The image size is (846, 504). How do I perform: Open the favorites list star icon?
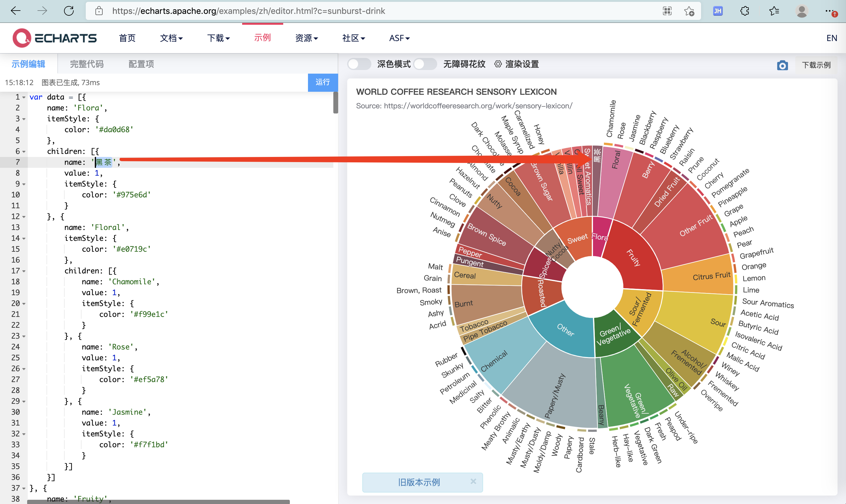[x=774, y=11]
